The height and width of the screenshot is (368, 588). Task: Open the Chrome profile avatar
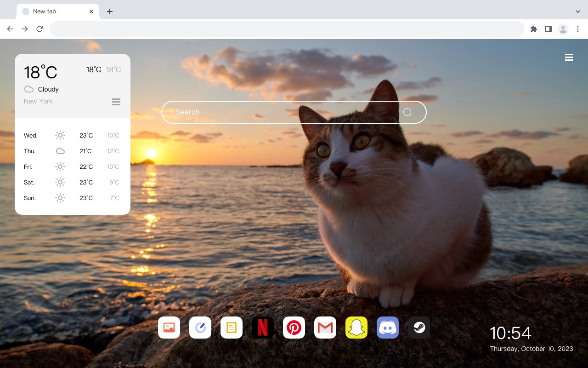[563, 29]
